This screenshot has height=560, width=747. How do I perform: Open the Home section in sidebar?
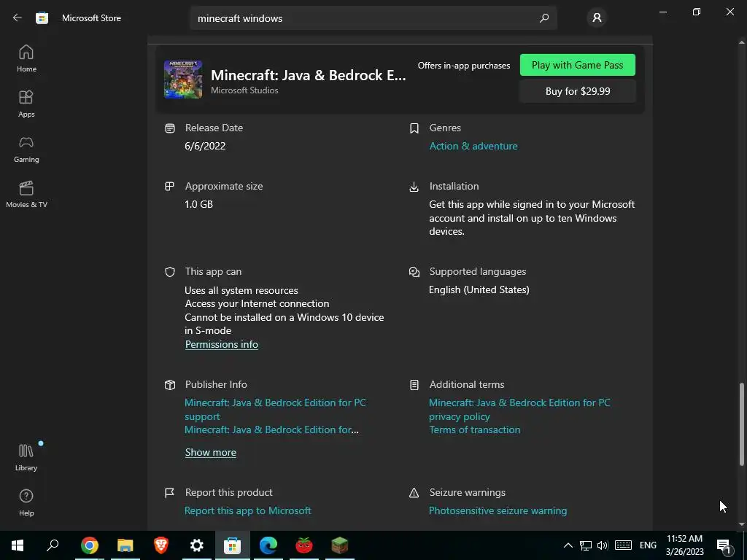click(26, 58)
